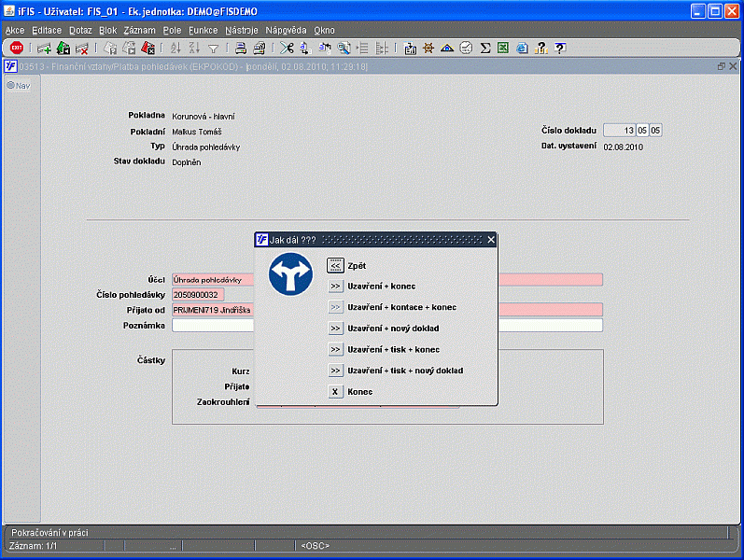Image resolution: width=744 pixels, height=560 pixels.
Task: Choose Uzavření + nový doklad option
Action: pos(336,329)
